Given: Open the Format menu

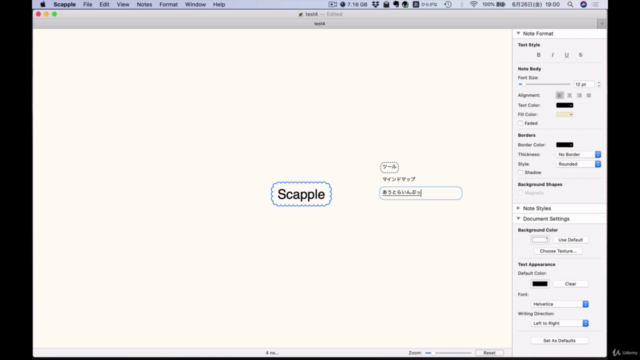Looking at the screenshot, I should tap(168, 4).
